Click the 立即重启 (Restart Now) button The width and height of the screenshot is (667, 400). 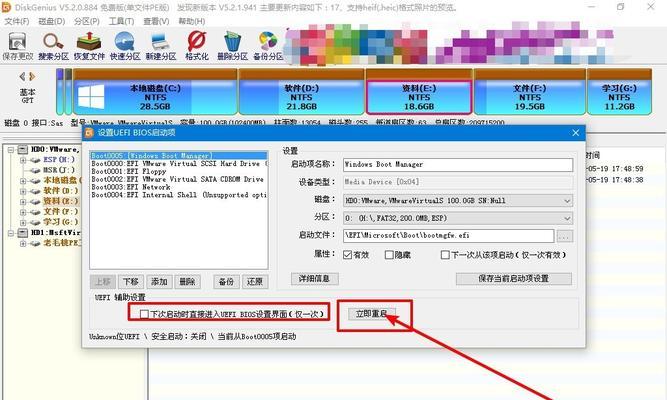pos(372,314)
